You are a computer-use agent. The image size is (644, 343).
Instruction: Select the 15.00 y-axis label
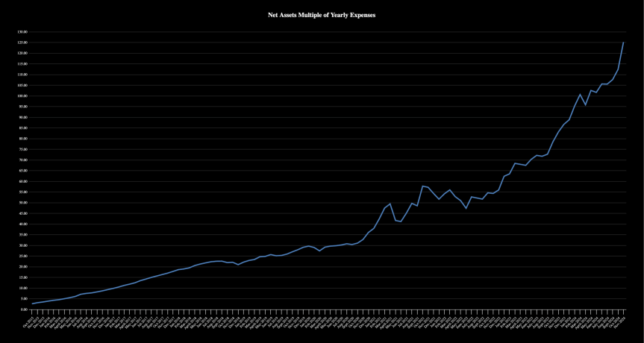pyautogui.click(x=22, y=277)
